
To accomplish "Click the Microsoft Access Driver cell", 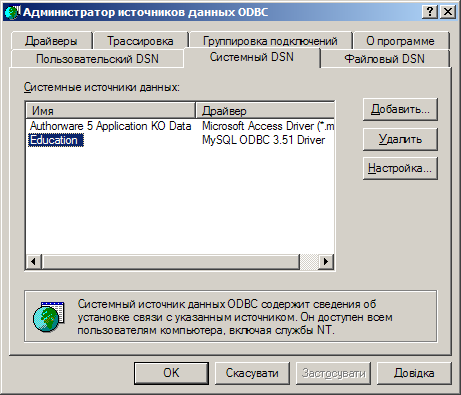I will pos(268,126).
